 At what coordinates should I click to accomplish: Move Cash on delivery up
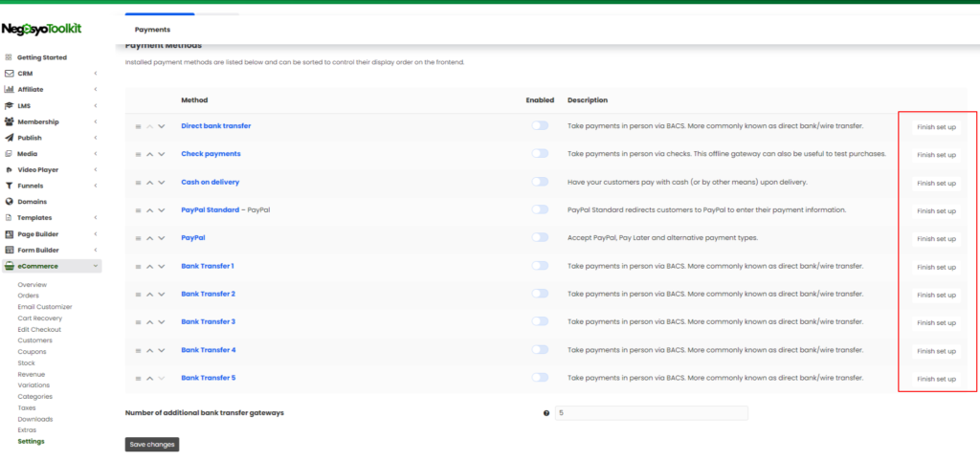point(149,183)
